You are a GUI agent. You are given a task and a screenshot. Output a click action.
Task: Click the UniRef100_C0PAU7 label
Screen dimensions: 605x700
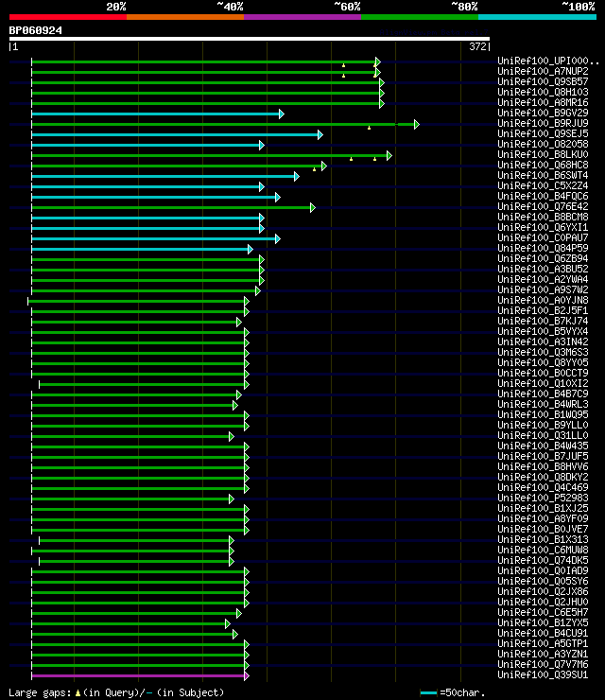(543, 238)
